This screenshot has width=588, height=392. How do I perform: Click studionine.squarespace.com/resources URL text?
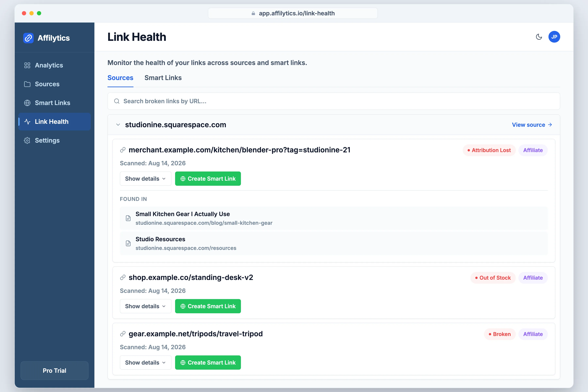click(186, 248)
